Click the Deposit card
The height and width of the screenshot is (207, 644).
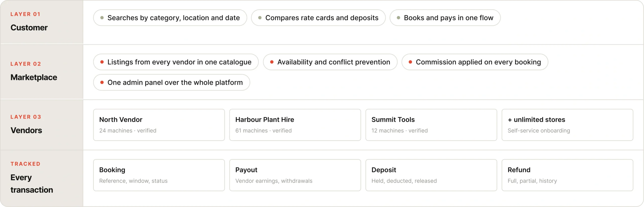coord(431,175)
